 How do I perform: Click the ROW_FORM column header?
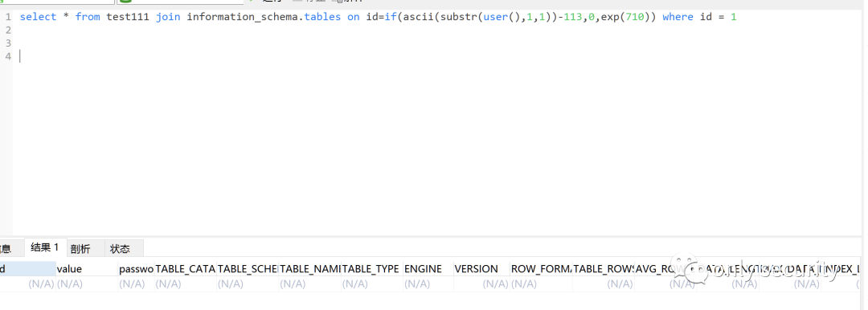point(541,269)
